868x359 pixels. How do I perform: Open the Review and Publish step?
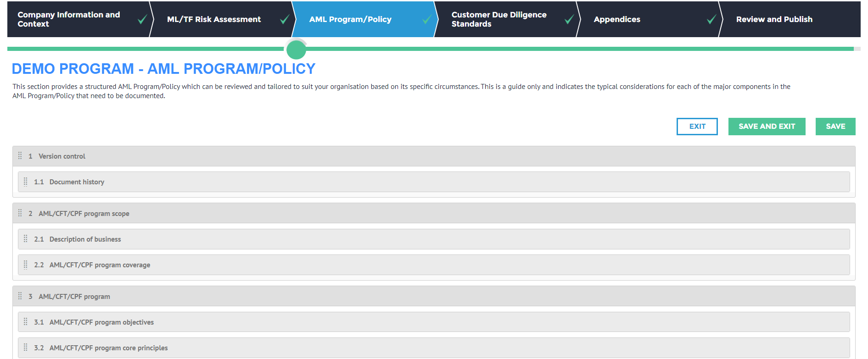coord(790,19)
